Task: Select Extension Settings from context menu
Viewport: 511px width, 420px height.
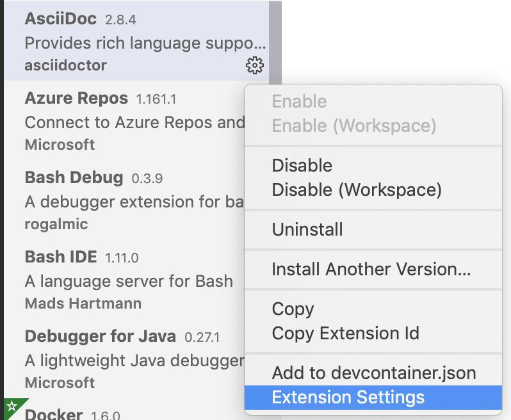Action: 348,397
